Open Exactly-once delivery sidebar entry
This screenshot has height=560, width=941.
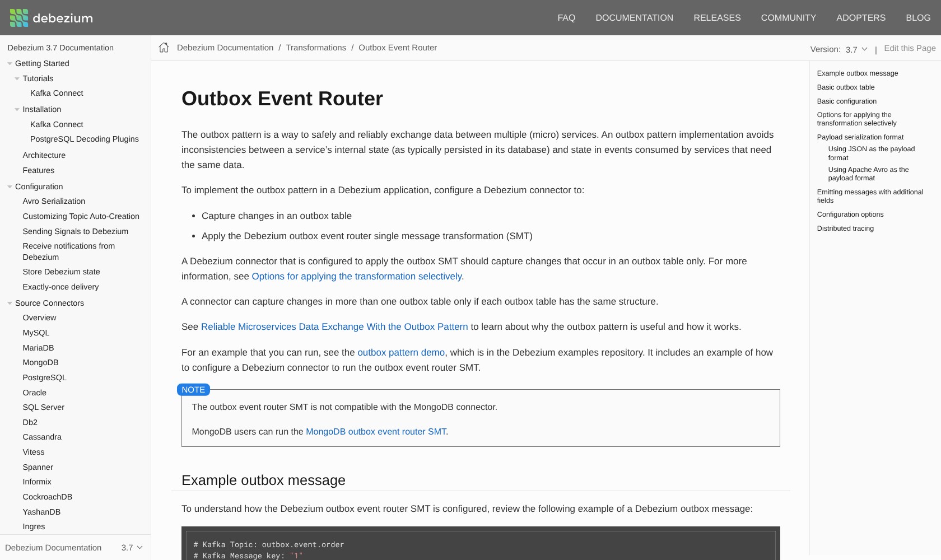[60, 287]
